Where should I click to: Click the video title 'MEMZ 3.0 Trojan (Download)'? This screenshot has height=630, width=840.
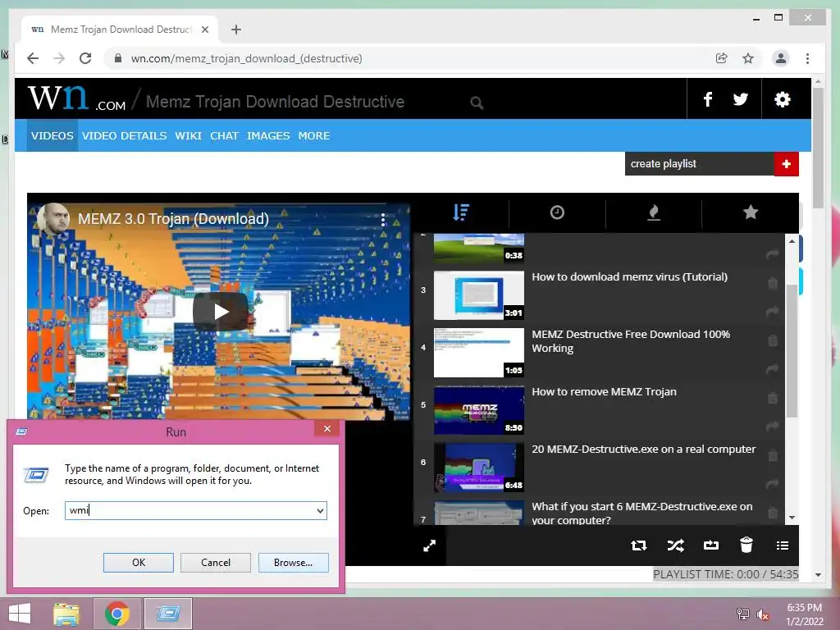click(173, 218)
